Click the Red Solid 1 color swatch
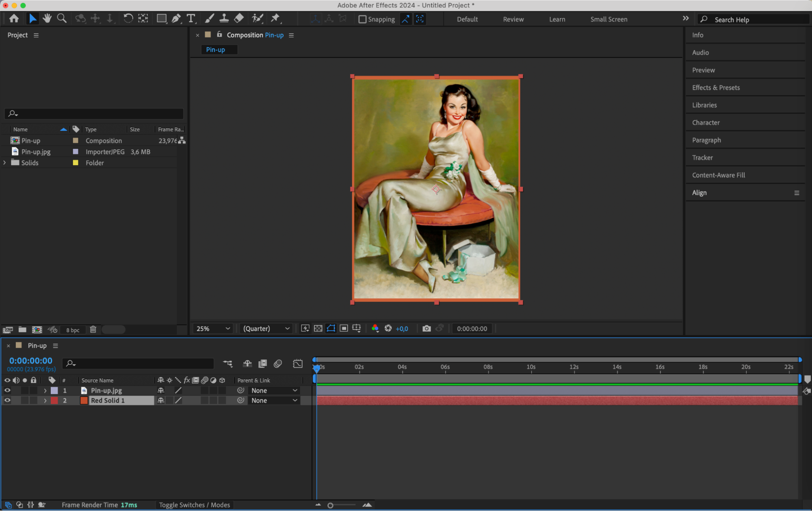 (84, 401)
